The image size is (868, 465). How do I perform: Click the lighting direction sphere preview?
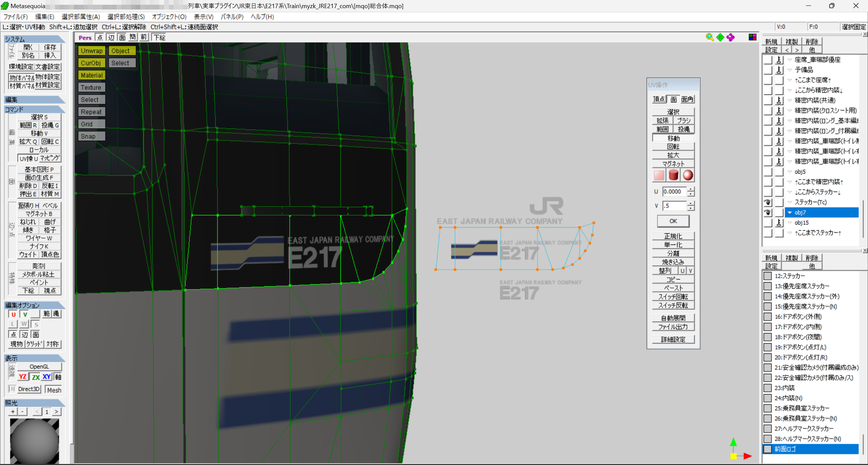(x=34, y=440)
